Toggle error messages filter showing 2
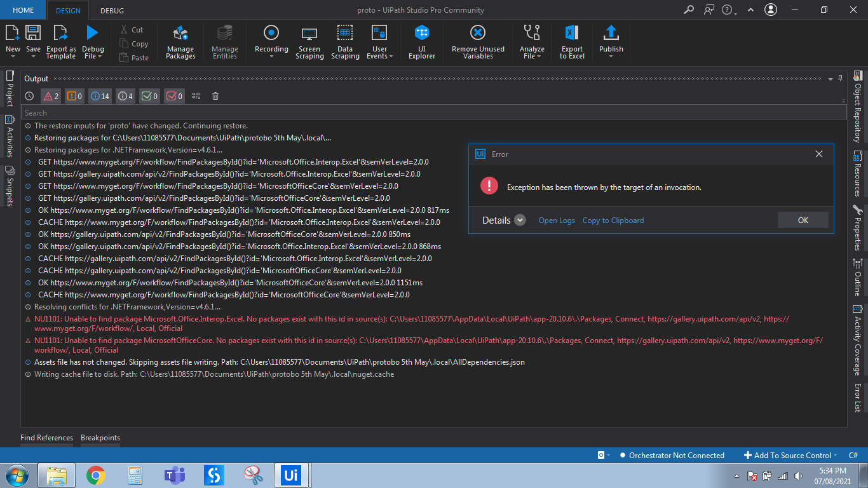 [51, 96]
